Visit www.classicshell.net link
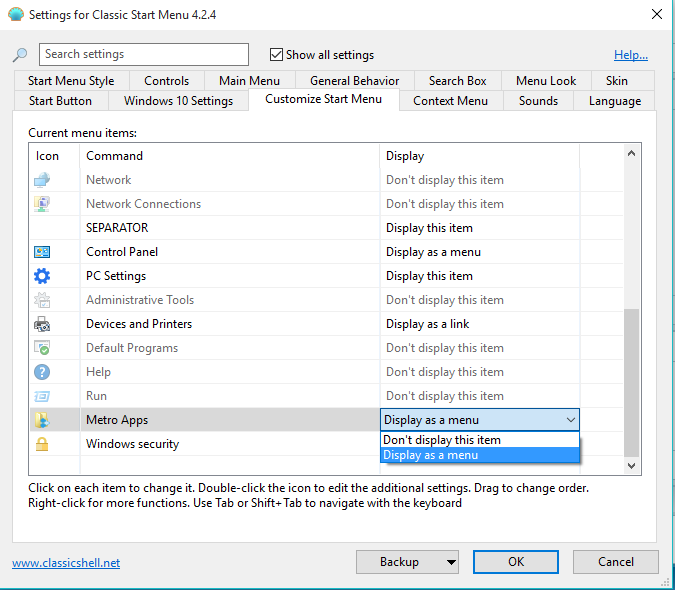675x590 pixels. tap(66, 563)
